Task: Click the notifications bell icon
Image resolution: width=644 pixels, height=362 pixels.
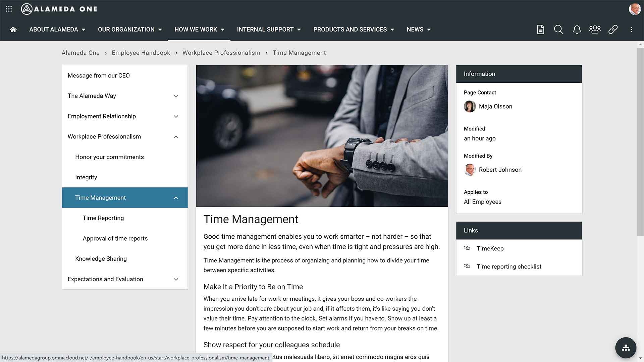Action: click(576, 29)
